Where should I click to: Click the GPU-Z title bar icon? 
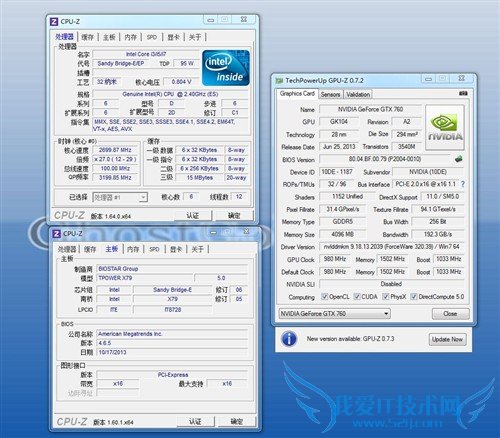click(279, 81)
